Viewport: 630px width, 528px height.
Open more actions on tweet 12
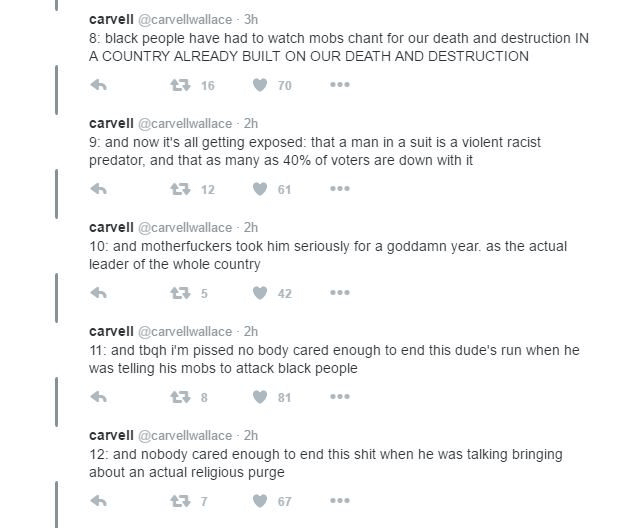340,501
